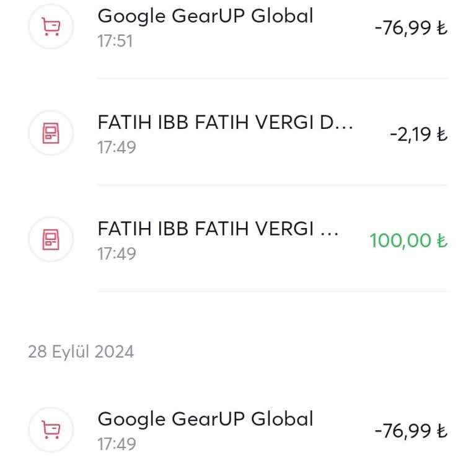Tap the receipt icon for the -2,19 ₺ payment
476x476 pixels.
[x=51, y=133]
